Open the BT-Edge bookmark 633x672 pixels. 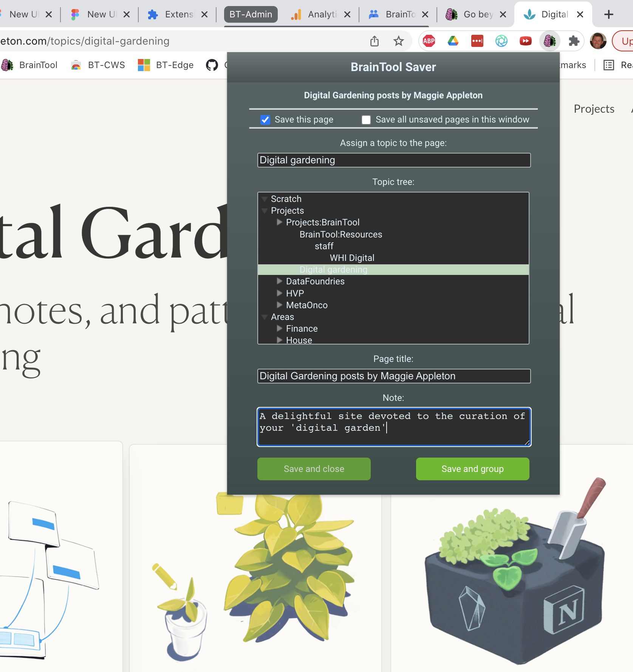point(166,65)
